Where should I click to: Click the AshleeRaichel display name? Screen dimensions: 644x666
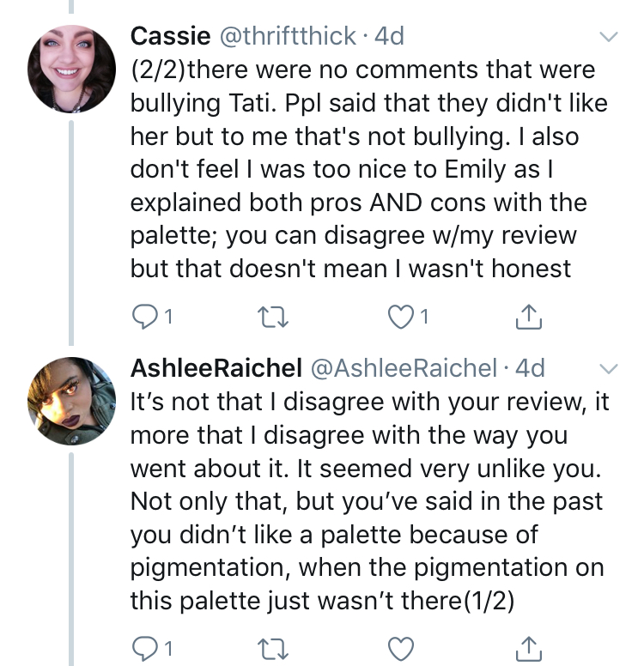[x=215, y=368]
